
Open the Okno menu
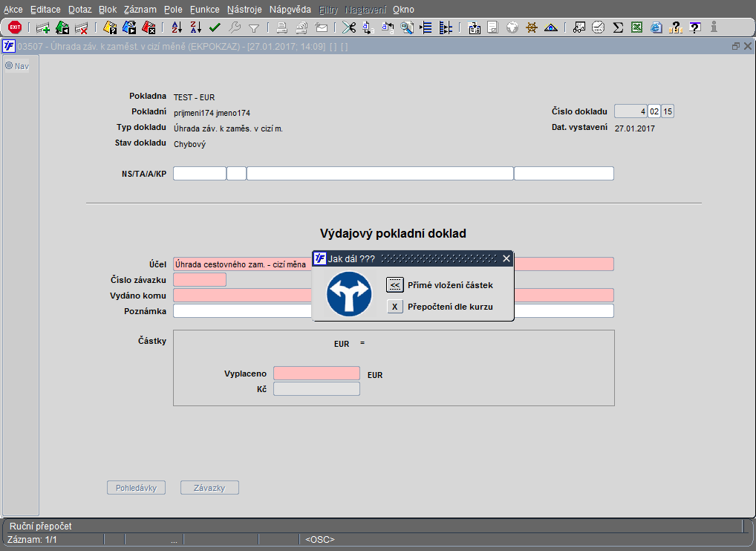coord(403,9)
